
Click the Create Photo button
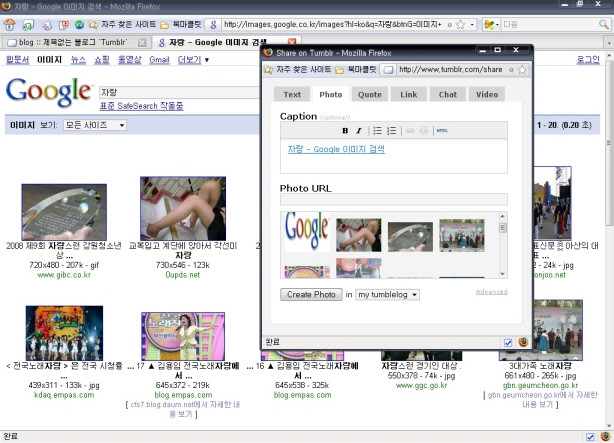[311, 295]
